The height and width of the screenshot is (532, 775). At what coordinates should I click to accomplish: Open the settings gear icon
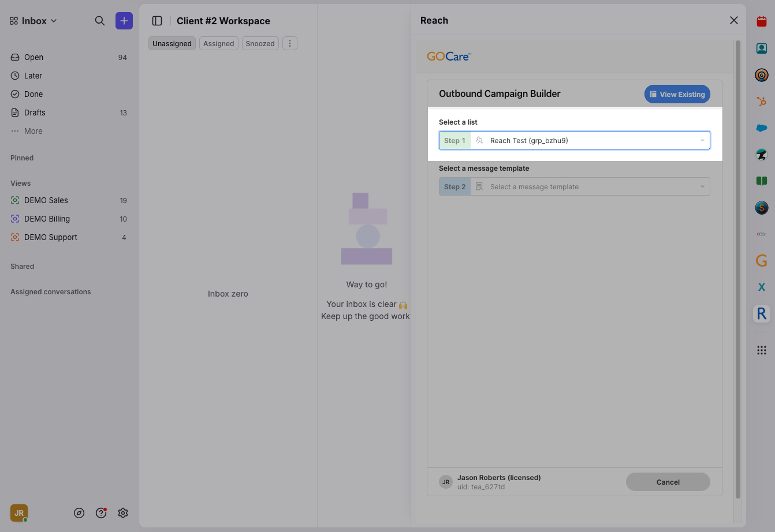[123, 513]
